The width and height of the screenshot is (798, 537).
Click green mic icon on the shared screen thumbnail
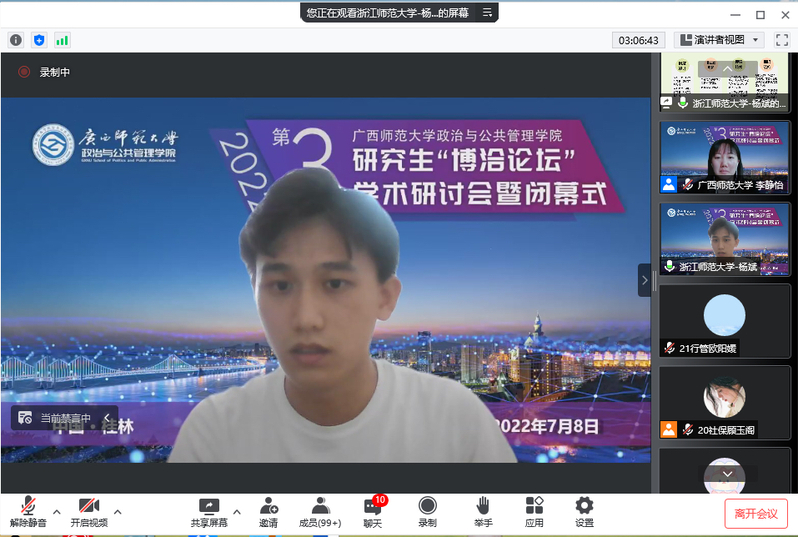tap(683, 102)
